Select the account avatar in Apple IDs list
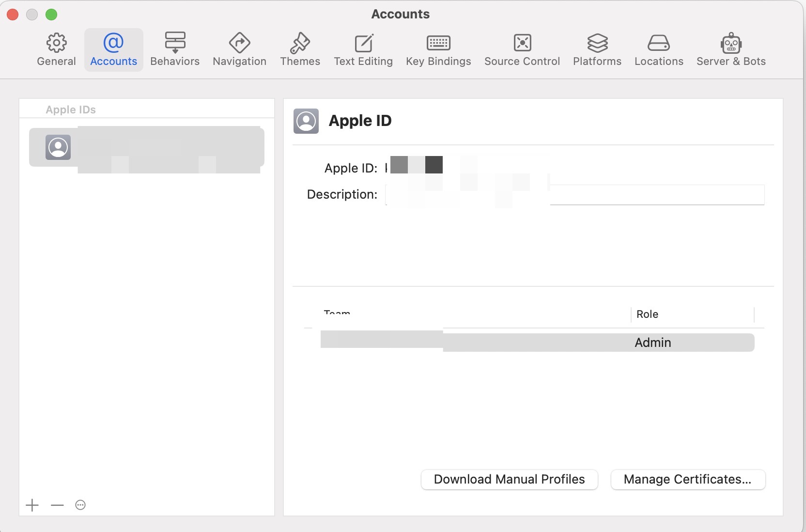This screenshot has height=532, width=806. [58, 147]
